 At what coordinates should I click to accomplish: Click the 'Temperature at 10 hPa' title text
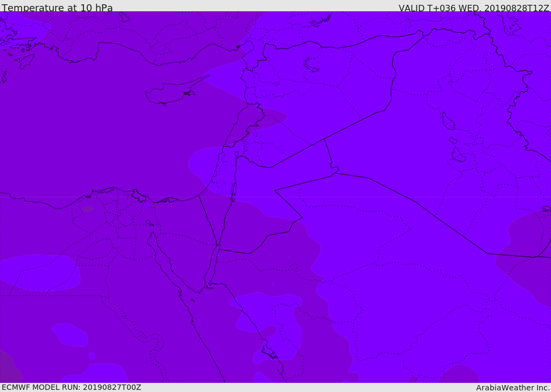pos(57,8)
